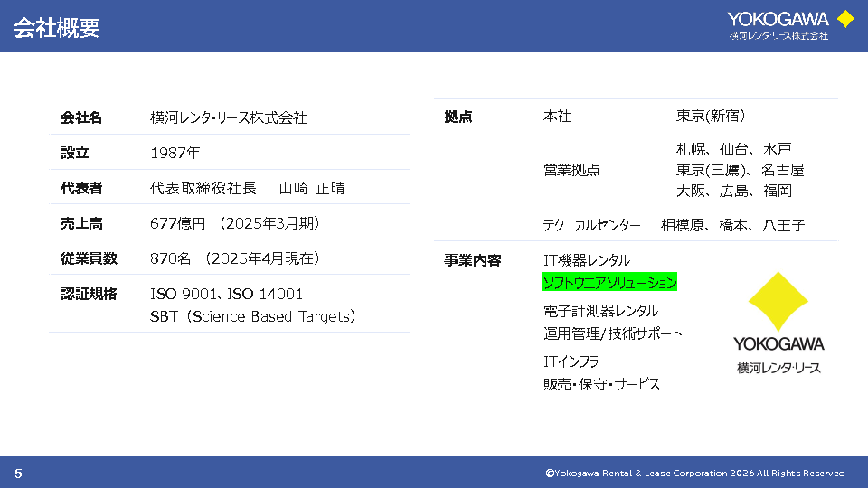Click the large yellow diamond logo
This screenshot has height=488, width=868.
(778, 302)
